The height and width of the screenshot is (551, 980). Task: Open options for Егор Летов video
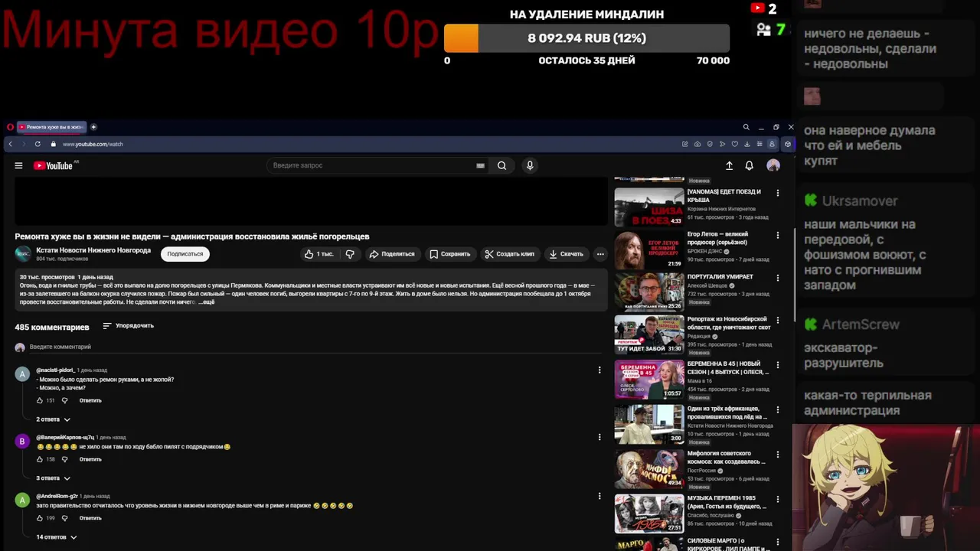pos(778,236)
